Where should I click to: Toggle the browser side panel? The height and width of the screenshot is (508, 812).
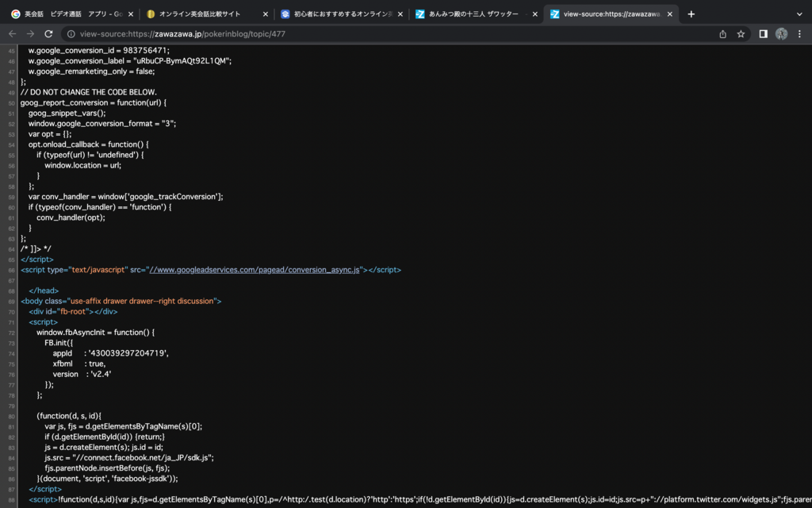click(x=763, y=34)
